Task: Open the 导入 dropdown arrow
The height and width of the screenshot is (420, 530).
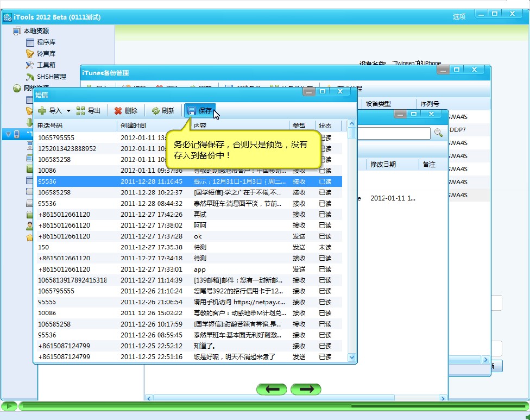Action: tap(69, 111)
